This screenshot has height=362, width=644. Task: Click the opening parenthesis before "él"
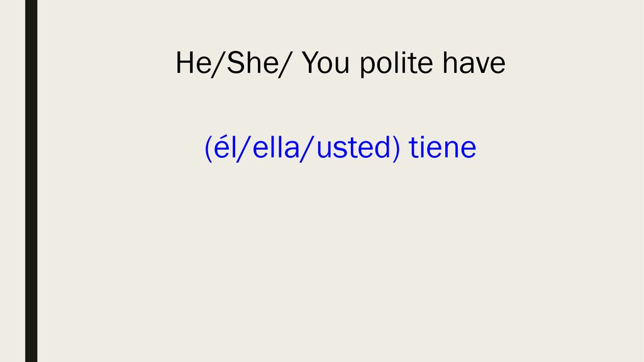(208, 148)
